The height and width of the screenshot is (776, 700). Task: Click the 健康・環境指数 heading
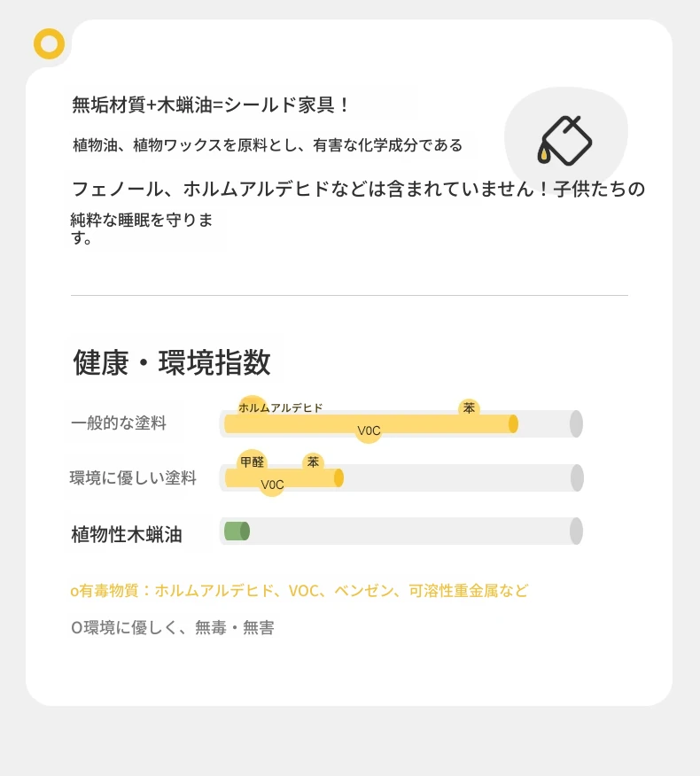(172, 361)
